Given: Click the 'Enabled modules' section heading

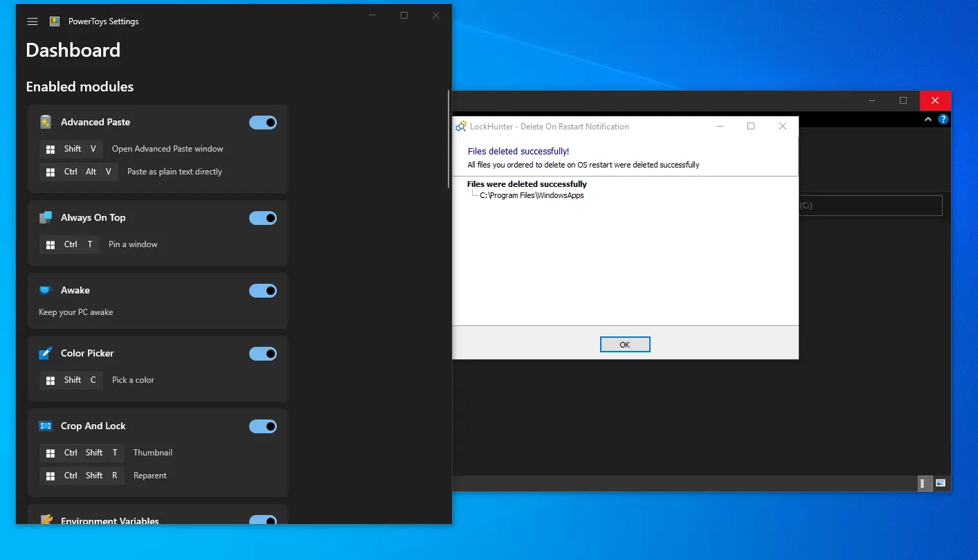Looking at the screenshot, I should (x=80, y=87).
